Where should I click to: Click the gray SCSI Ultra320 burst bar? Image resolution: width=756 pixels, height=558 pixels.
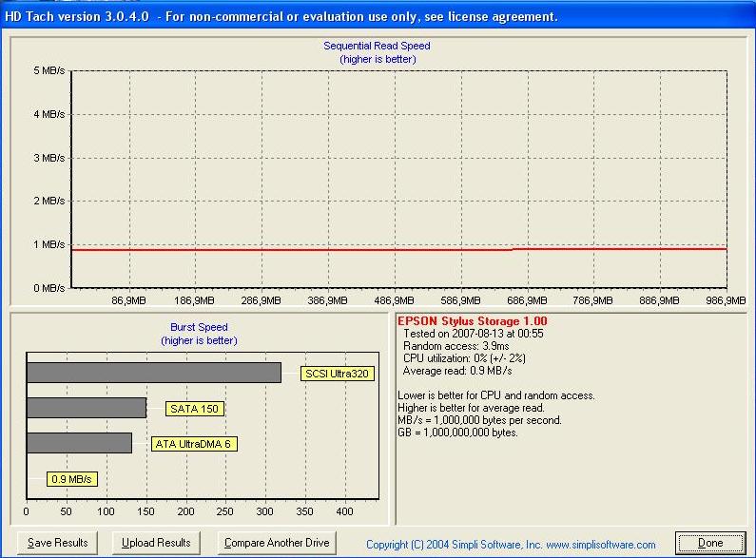(x=154, y=373)
